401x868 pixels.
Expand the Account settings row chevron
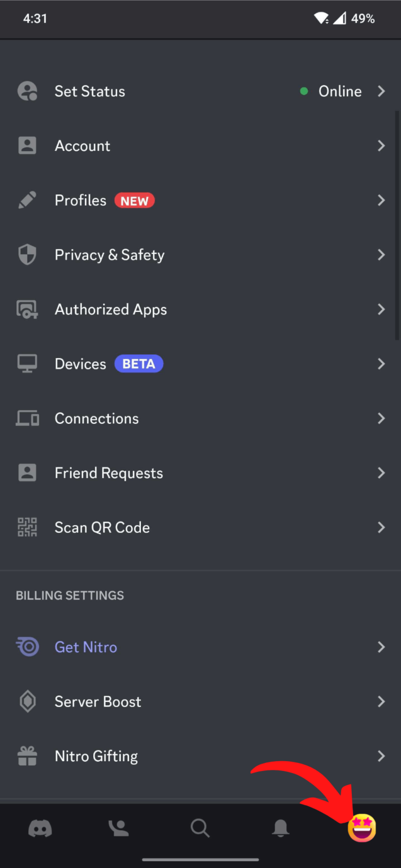381,146
